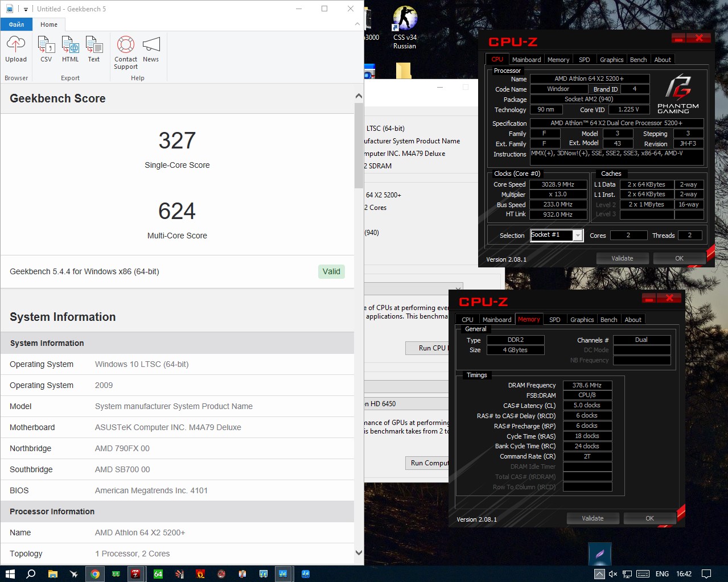728x582 pixels.
Task: Open touch keyboard tray icon
Action: pos(643,574)
